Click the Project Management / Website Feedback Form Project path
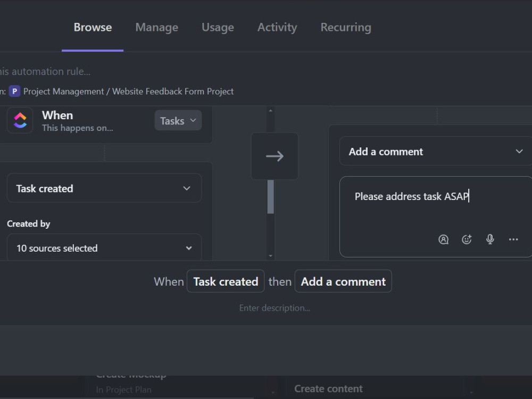The height and width of the screenshot is (399, 532). (128, 92)
